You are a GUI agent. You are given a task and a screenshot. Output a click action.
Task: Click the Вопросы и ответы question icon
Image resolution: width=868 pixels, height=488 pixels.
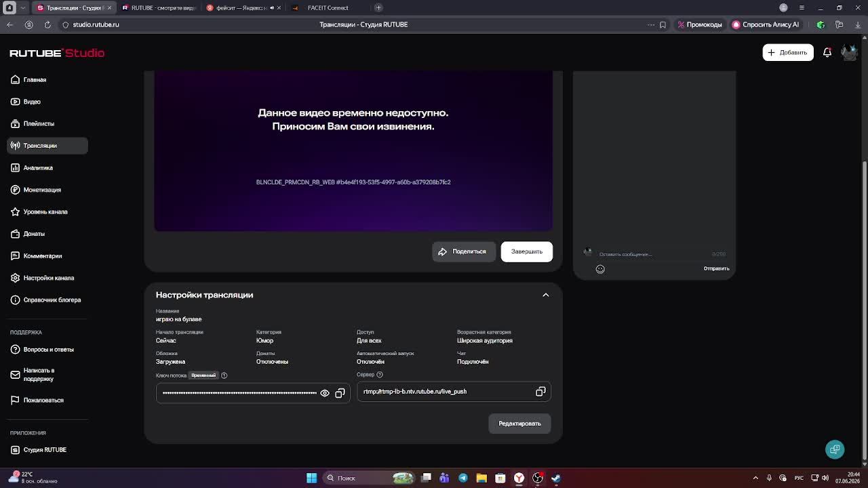pyautogui.click(x=15, y=350)
